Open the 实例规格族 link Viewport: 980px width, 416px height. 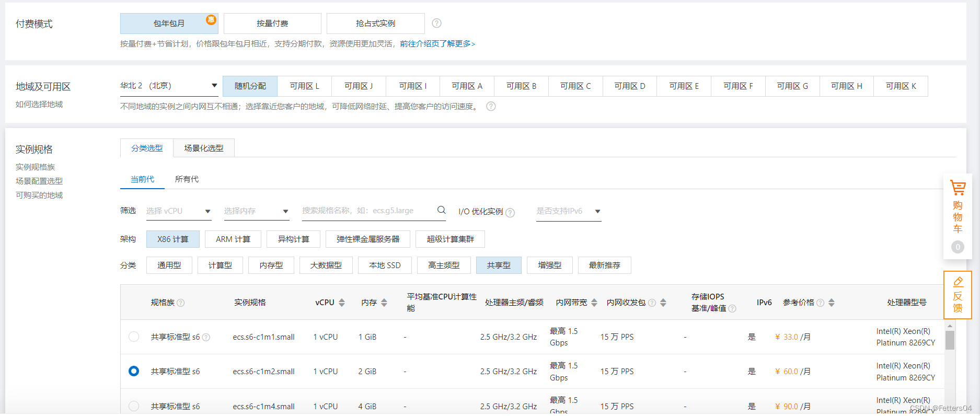click(x=35, y=167)
